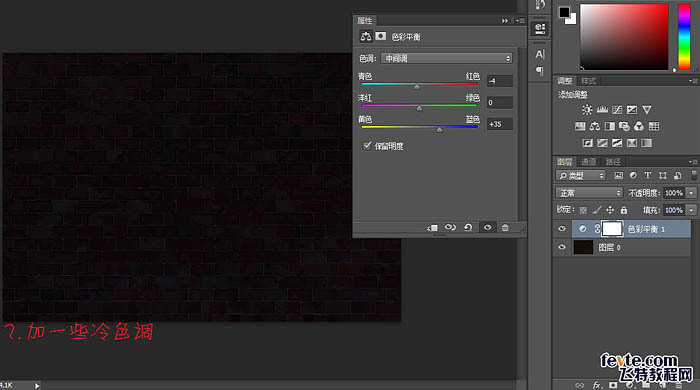The width and height of the screenshot is (700, 390).
Task: Toggle 保留明度 checkbox
Action: (x=367, y=145)
